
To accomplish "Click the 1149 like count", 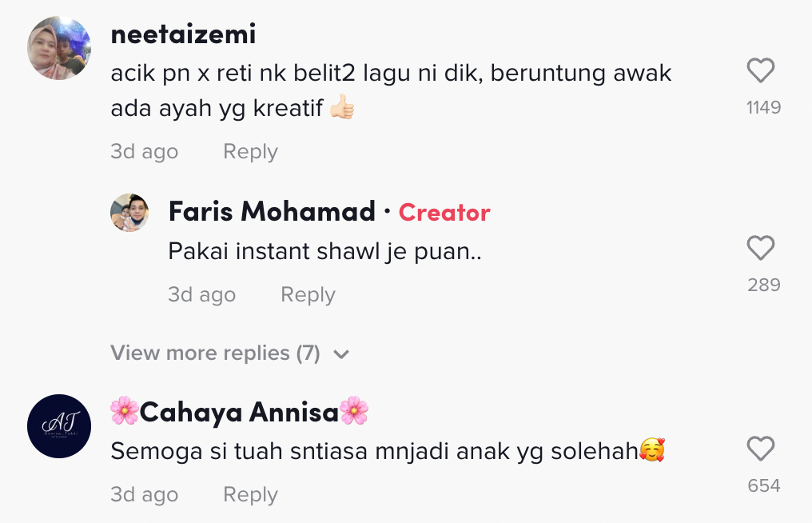I will [763, 107].
